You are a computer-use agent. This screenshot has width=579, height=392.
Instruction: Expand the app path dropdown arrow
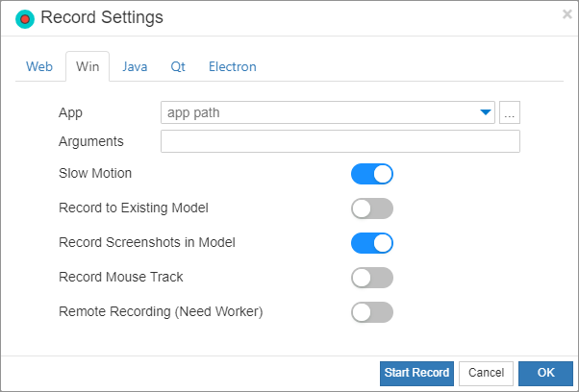[x=486, y=113]
